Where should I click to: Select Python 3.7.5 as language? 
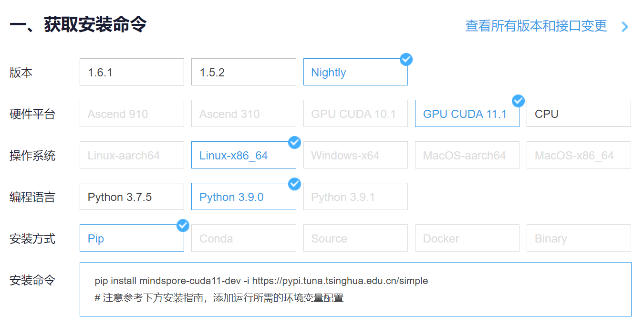(132, 197)
